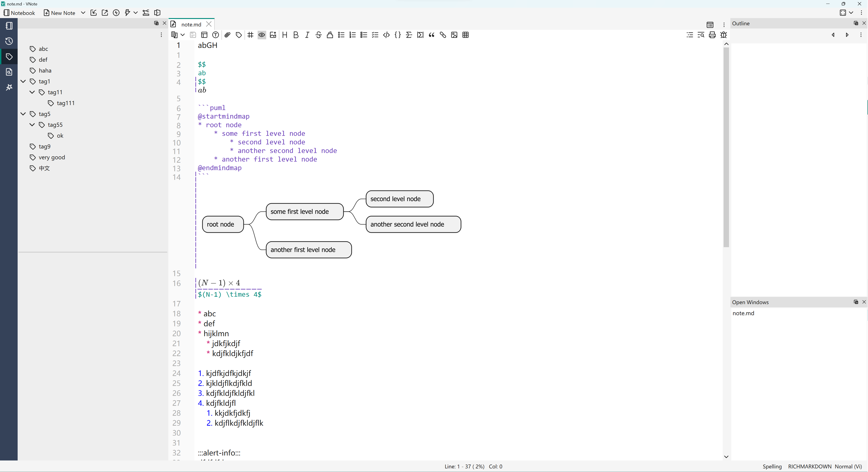This screenshot has width=868, height=472.
Task: Select note.md in Open Windows list
Action: (x=743, y=313)
